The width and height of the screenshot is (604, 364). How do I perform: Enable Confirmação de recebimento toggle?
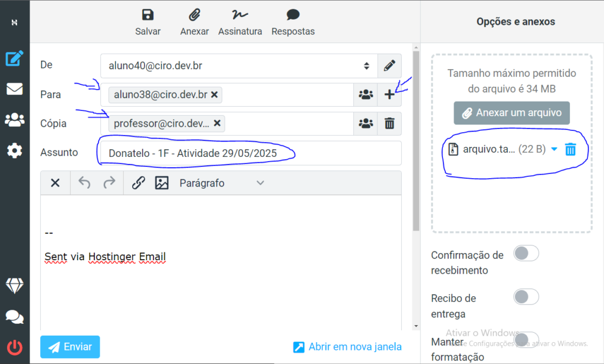click(x=526, y=254)
